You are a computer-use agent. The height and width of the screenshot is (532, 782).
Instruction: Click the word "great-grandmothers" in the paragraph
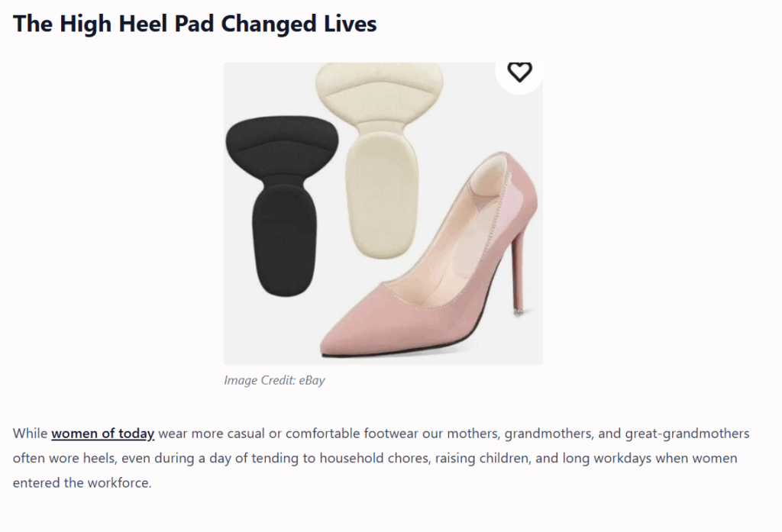click(687, 434)
